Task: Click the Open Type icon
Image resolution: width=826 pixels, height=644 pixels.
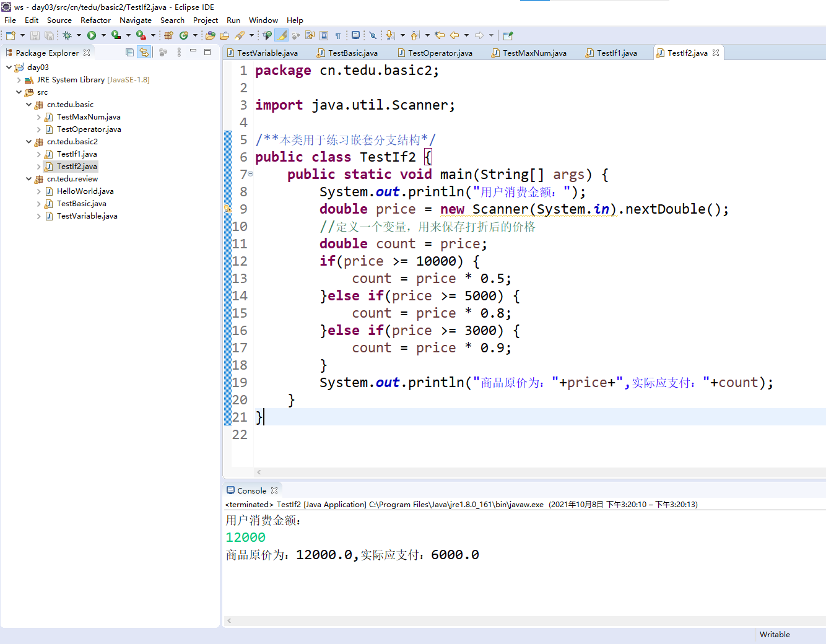Action: coord(210,35)
